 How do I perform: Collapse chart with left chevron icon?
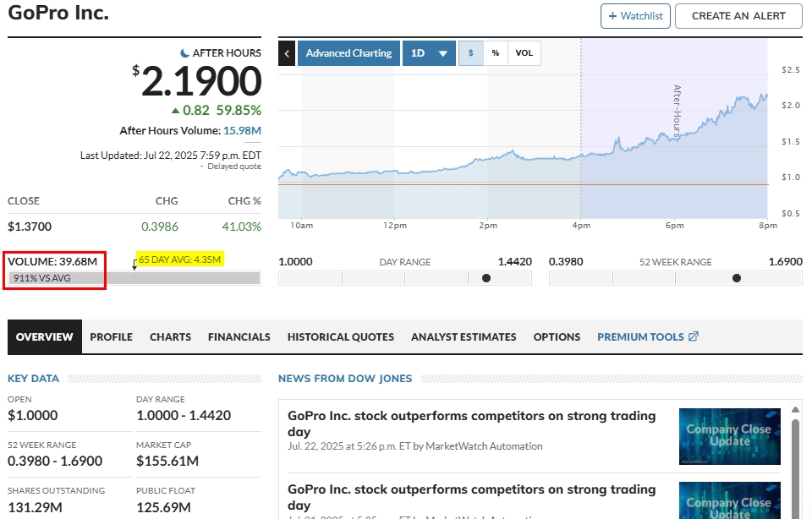tap(287, 53)
